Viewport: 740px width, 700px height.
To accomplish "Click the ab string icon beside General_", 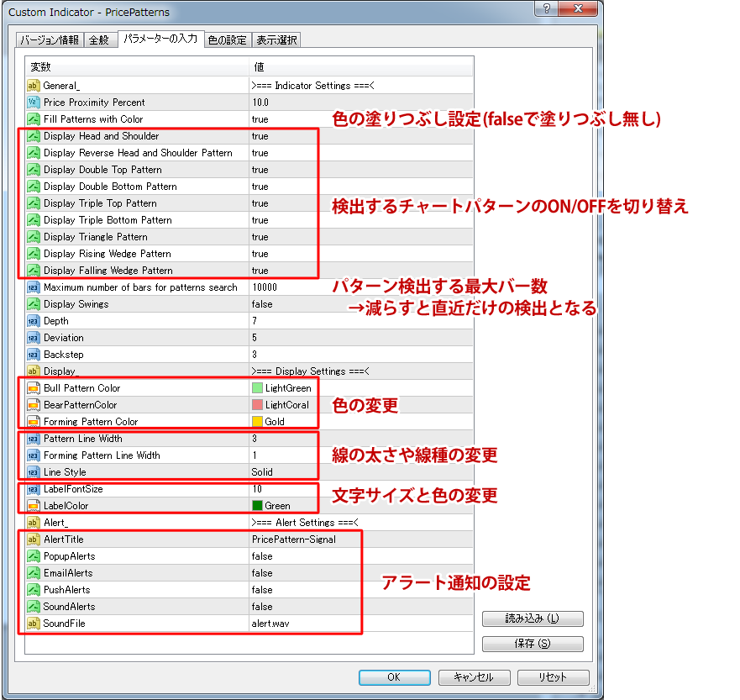I will 34,85.
